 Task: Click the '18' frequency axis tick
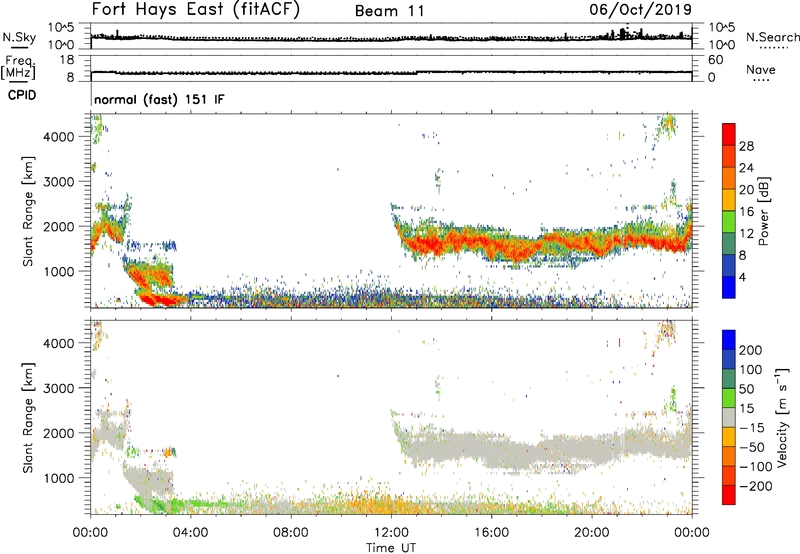tap(67, 60)
